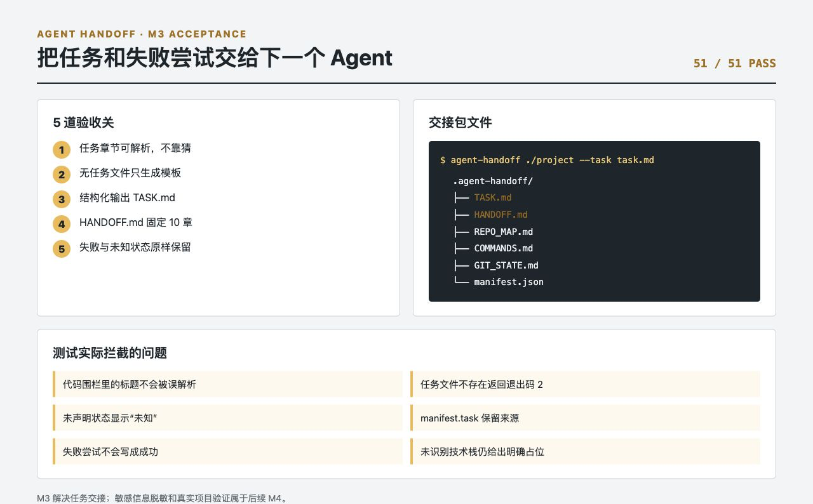This screenshot has width=813, height=504.
Task: Click the "51 / 51 PASS" status
Action: pyautogui.click(x=735, y=63)
